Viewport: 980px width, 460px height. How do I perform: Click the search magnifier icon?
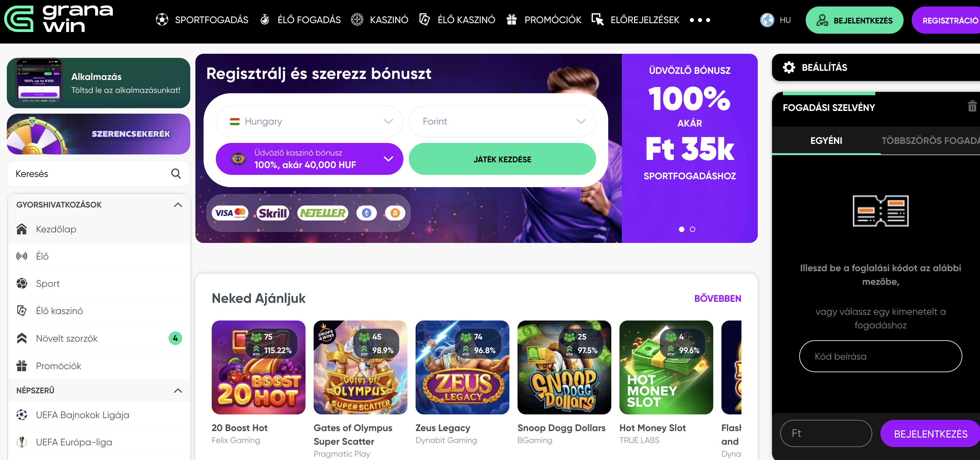176,174
